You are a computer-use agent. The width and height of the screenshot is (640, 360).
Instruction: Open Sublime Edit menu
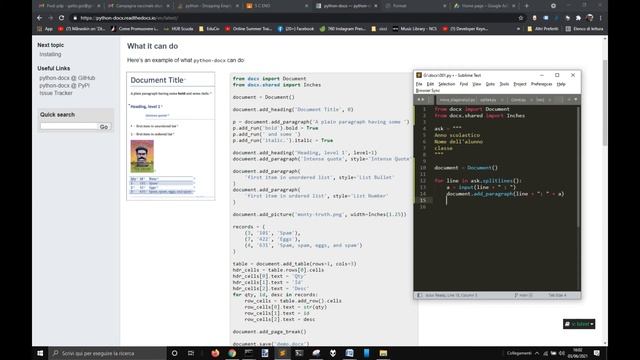tap(430, 84)
